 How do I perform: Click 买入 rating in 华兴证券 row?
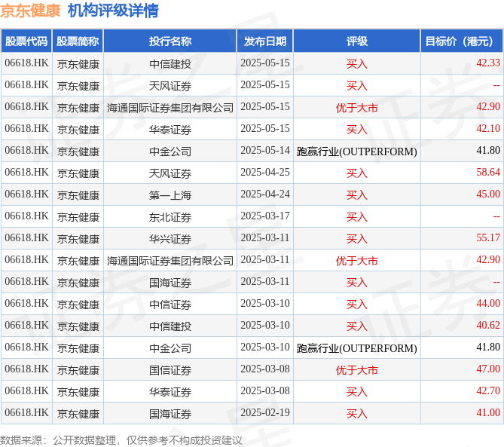point(357,239)
